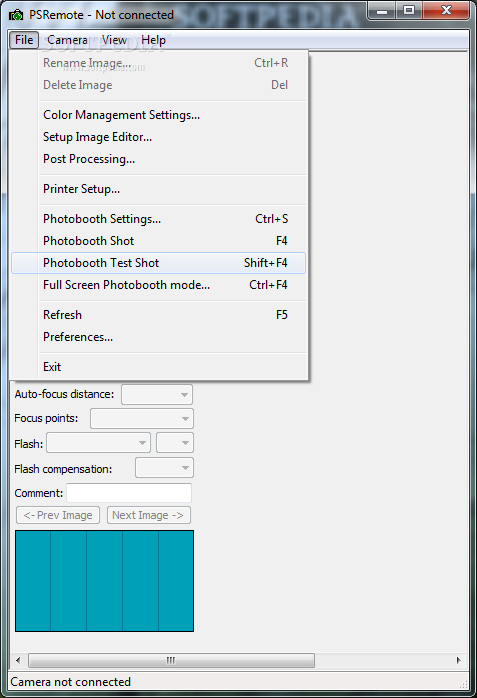Close the PSRemote window

tap(446, 11)
